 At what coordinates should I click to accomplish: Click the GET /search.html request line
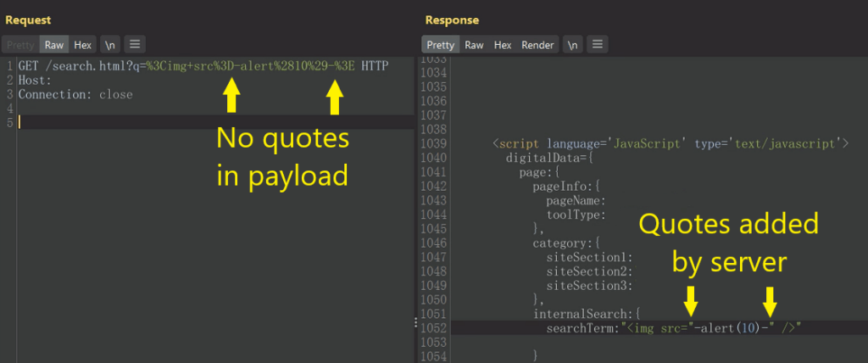[203, 66]
